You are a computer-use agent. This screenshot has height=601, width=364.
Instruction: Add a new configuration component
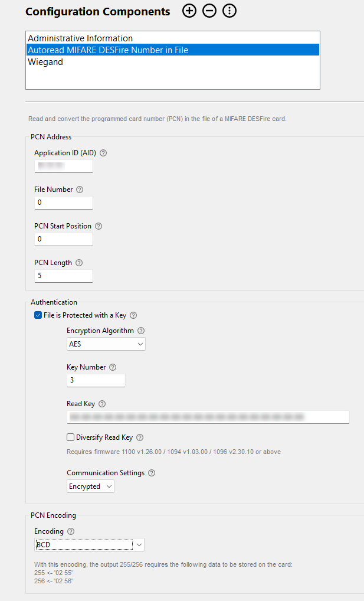point(189,11)
